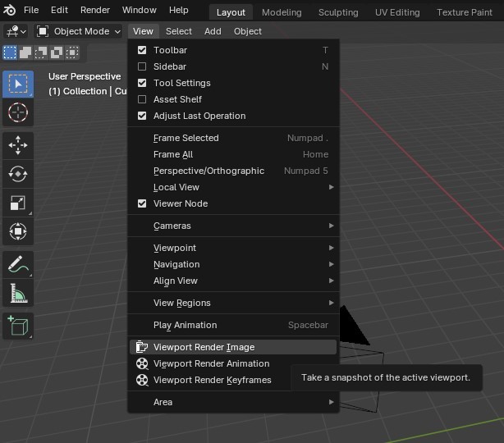Open the Help menu
This screenshot has height=443, width=504.
(179, 11)
